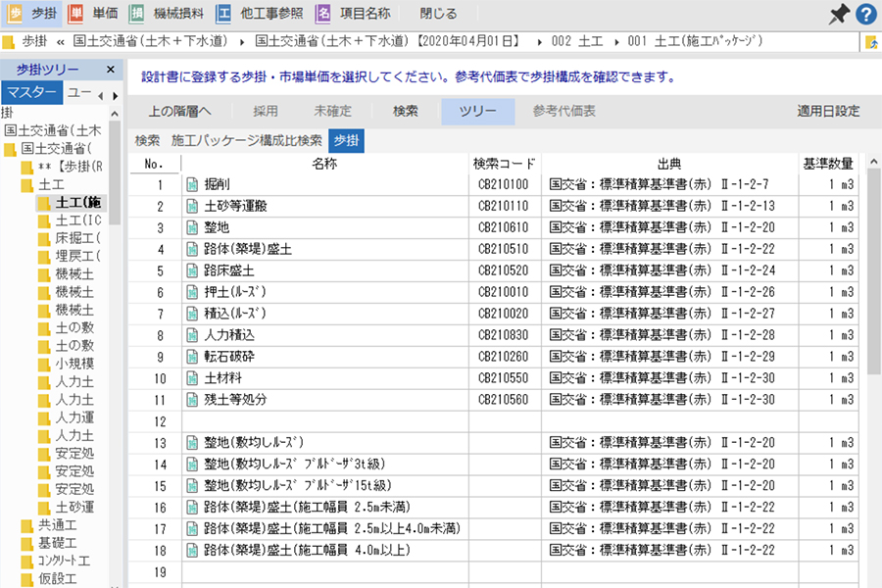Click the 機械損料 toolbar icon
This screenshot has height=588, width=882.
(x=136, y=13)
